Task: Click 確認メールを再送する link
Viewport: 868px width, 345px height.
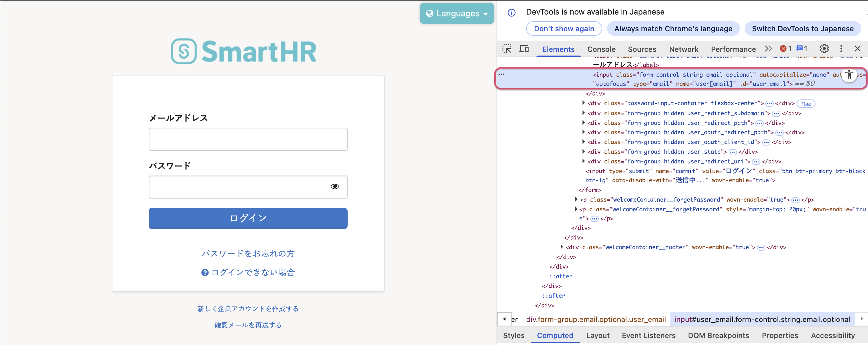Action: 248,325
